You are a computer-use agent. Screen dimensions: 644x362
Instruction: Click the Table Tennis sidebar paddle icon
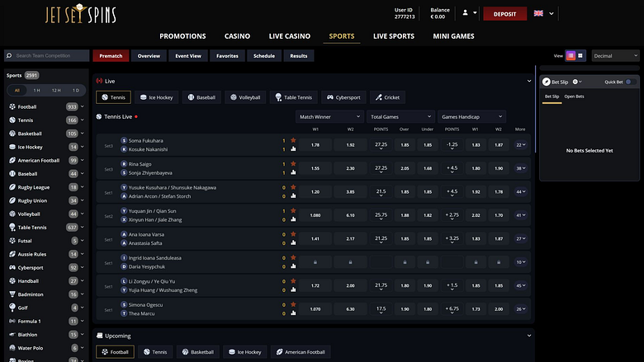(12, 227)
